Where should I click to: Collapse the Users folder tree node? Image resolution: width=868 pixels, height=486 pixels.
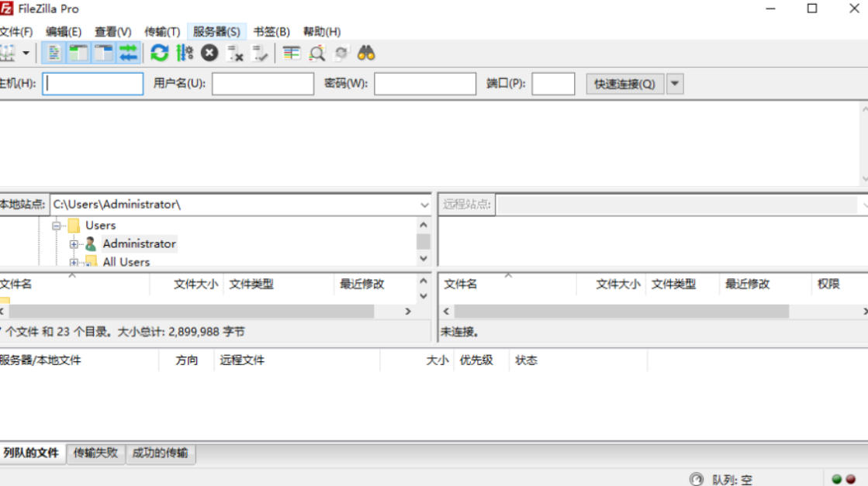tap(56, 226)
